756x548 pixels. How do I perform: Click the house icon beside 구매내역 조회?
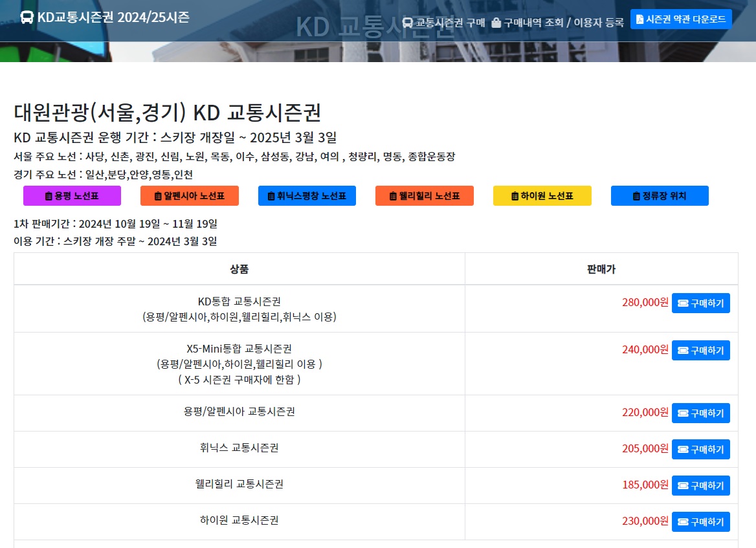tap(495, 21)
